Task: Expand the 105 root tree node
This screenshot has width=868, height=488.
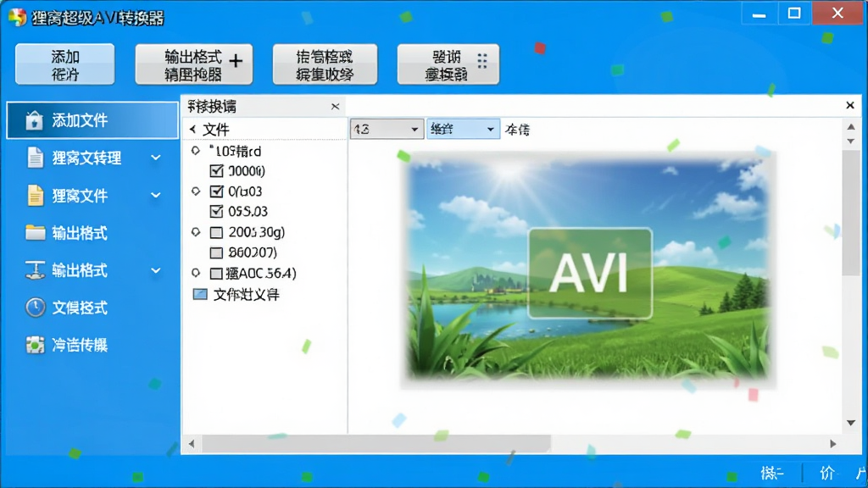Action: click(x=196, y=151)
